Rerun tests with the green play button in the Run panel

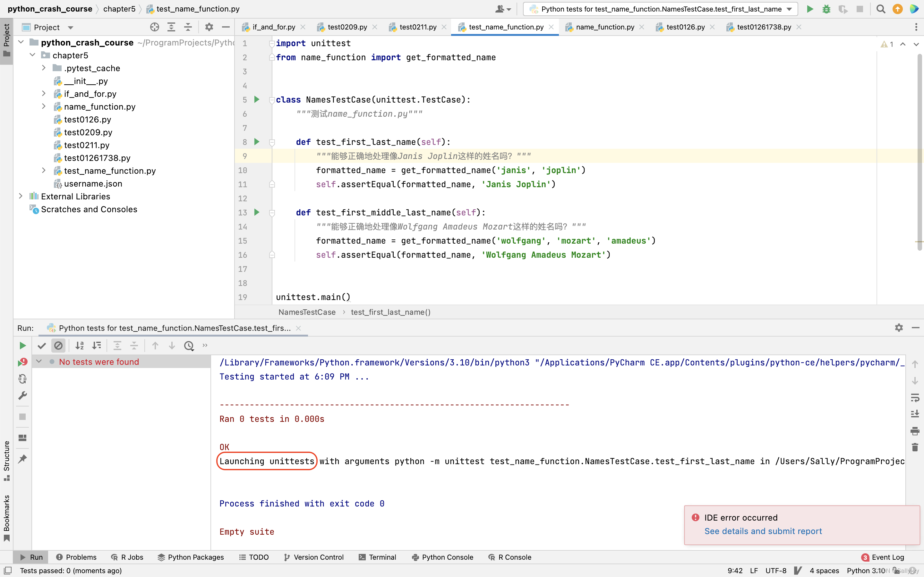22,345
